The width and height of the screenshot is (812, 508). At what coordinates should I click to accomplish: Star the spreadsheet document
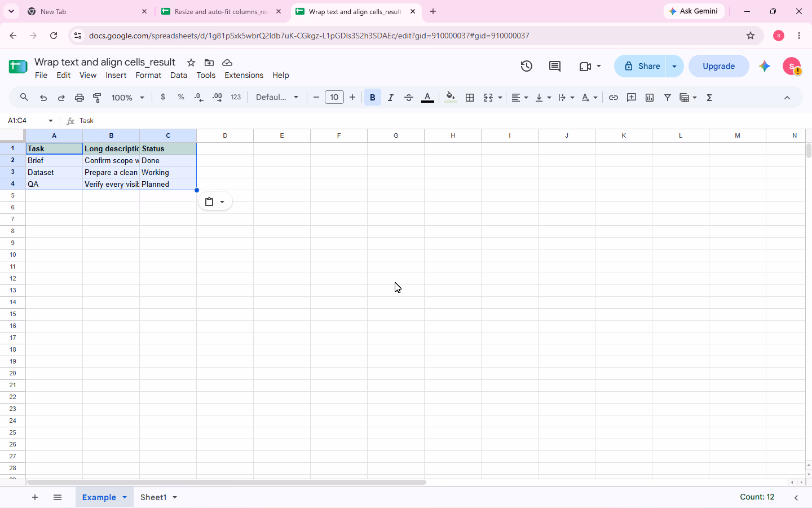point(191,63)
